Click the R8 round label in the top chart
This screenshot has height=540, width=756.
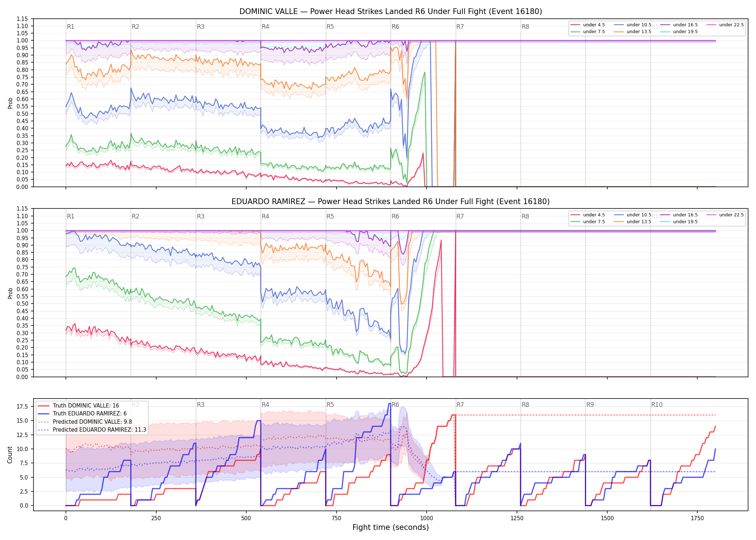(x=525, y=27)
